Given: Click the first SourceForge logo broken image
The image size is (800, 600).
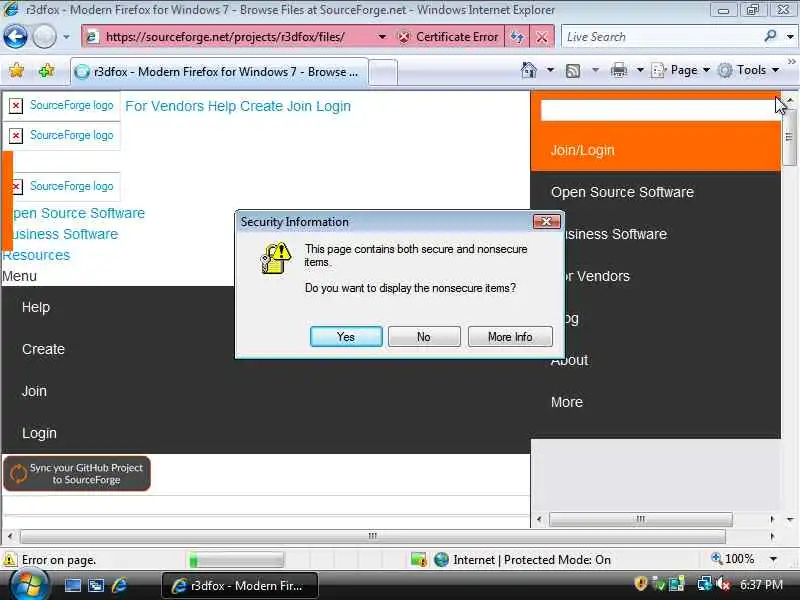Looking at the screenshot, I should [61, 105].
